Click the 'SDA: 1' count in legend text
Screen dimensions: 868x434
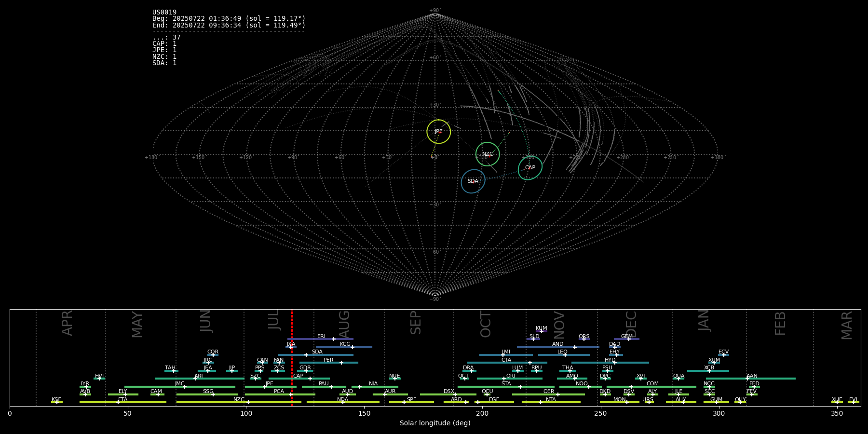pos(164,63)
